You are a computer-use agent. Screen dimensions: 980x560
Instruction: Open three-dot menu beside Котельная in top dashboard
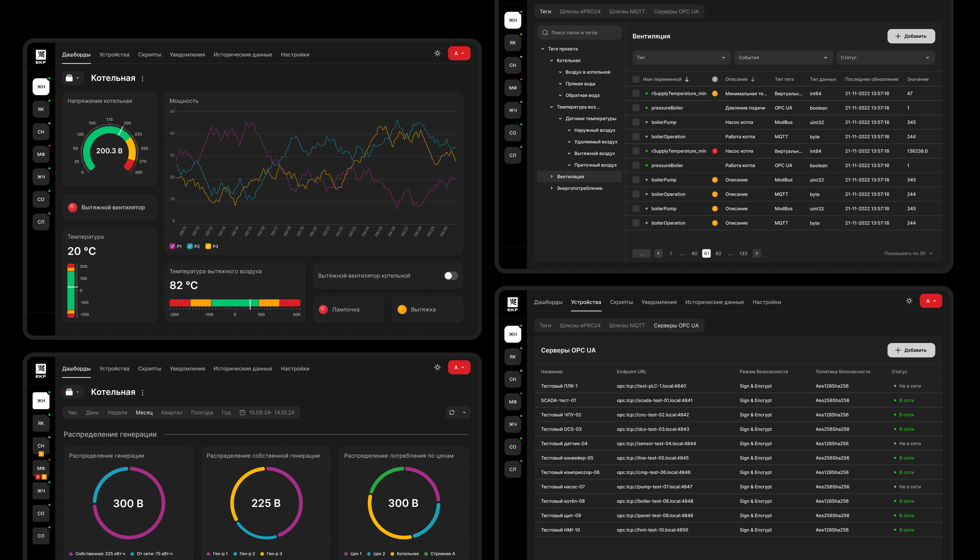[x=142, y=78]
